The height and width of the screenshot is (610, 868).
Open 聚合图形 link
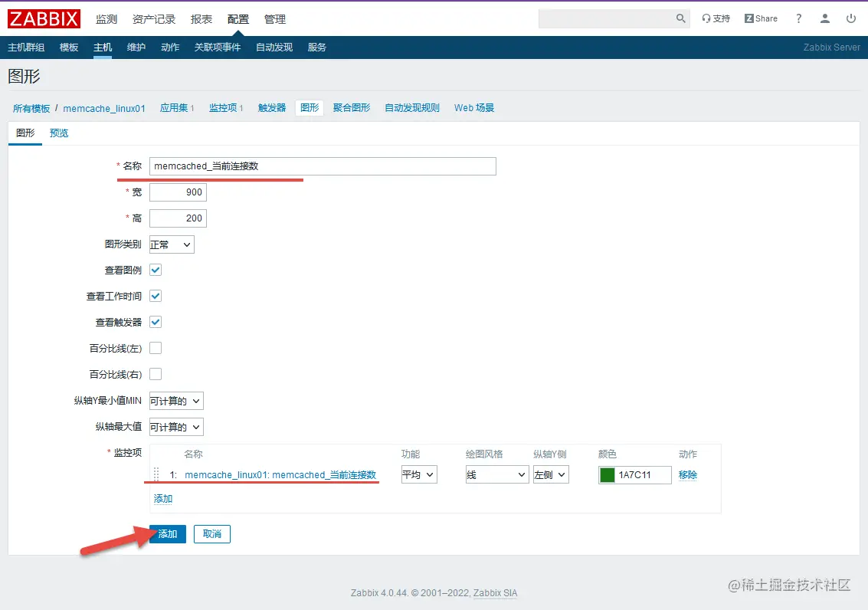(x=352, y=107)
